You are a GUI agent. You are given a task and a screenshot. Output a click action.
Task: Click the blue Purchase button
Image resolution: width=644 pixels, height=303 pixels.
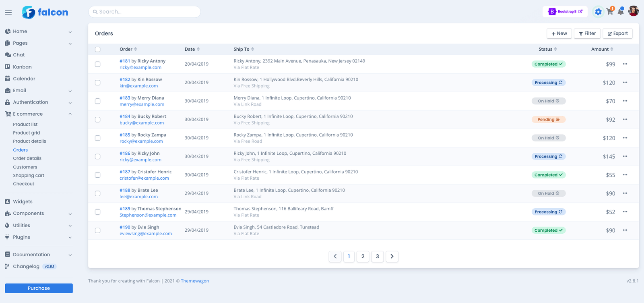point(39,288)
